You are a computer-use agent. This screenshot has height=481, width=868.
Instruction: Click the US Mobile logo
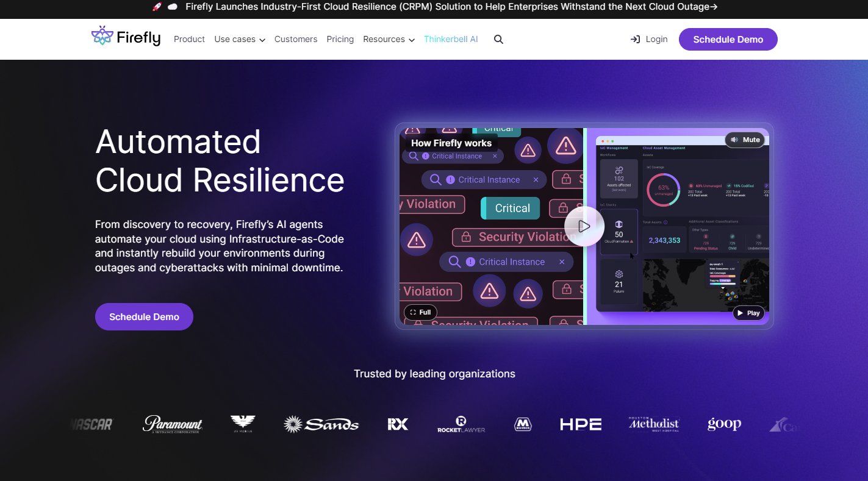coord(243,424)
